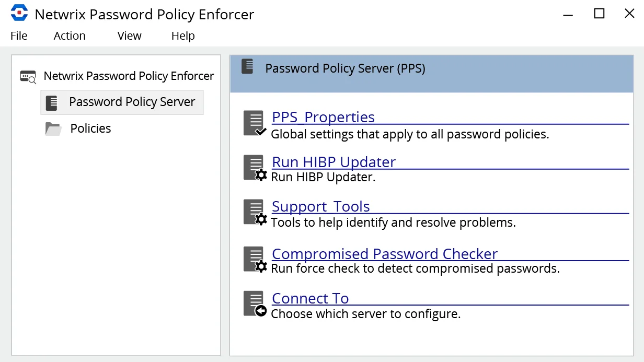The width and height of the screenshot is (644, 362).
Task: Click the server icon in PPS header
Action: (x=248, y=66)
